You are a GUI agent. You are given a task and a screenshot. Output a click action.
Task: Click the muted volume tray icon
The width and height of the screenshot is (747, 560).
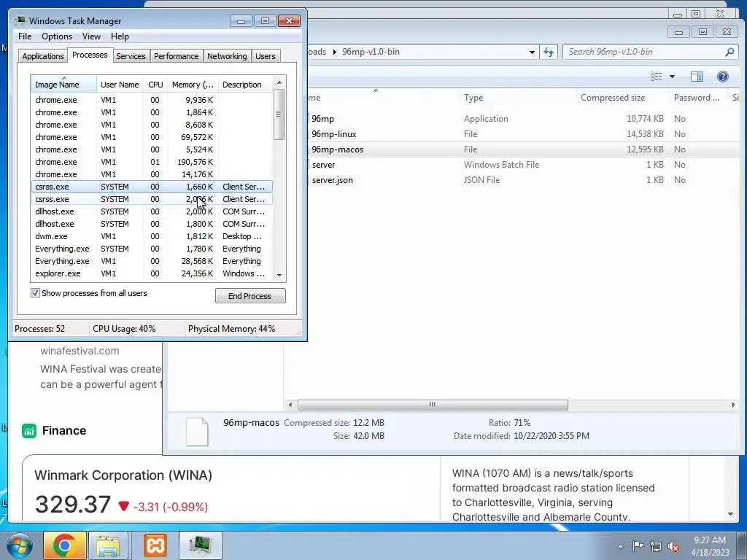click(673, 546)
